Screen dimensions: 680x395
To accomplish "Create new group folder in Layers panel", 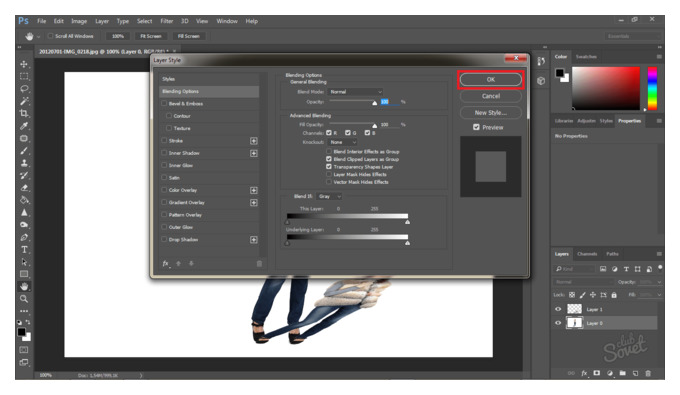I will (623, 373).
